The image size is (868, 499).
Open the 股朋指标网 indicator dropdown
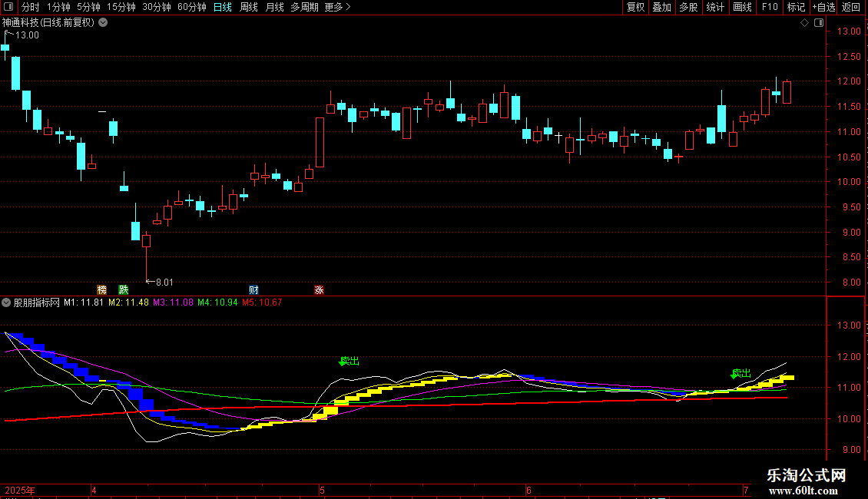pos(6,302)
